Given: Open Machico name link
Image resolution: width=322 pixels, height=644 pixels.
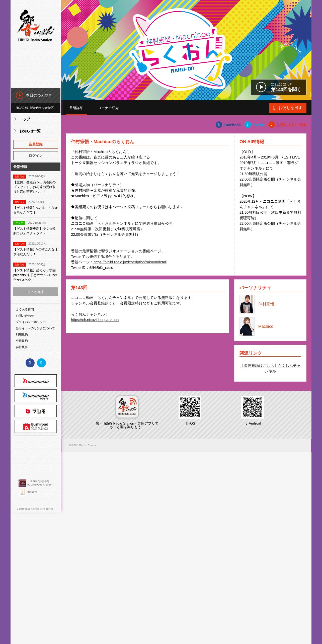Looking at the screenshot, I should (266, 327).
